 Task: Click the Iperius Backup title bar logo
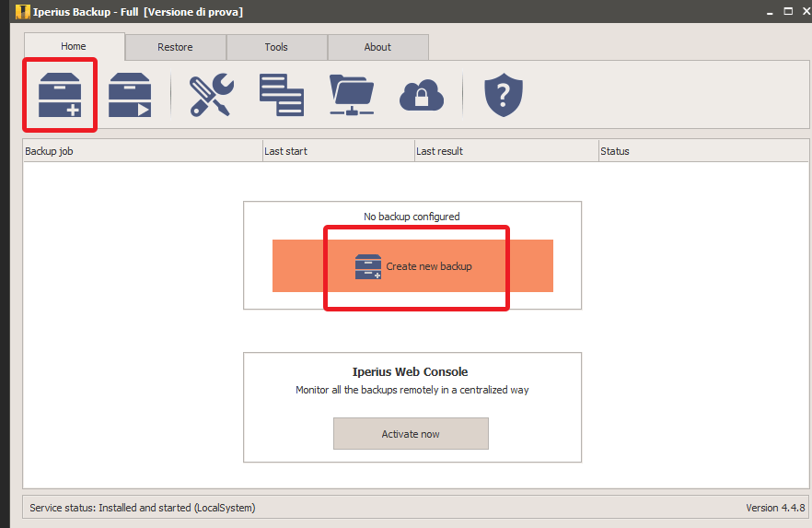coord(22,11)
